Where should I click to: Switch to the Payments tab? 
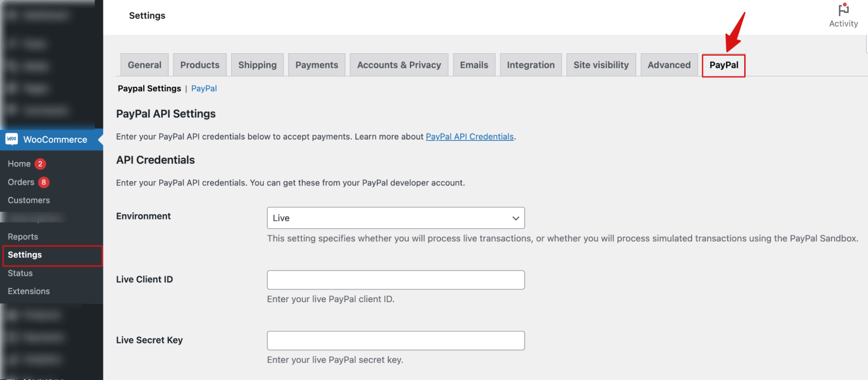click(x=317, y=64)
